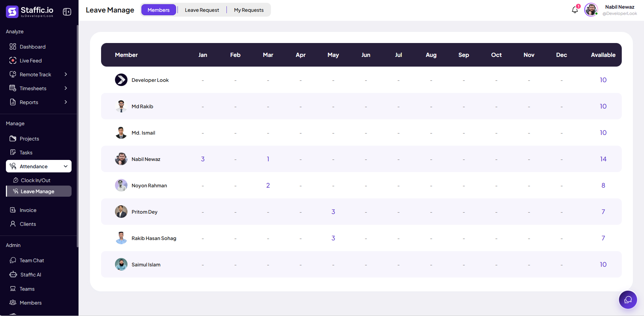644x316 pixels.
Task: Click the Leave Manage icon in the sidebar
Action: click(16, 191)
